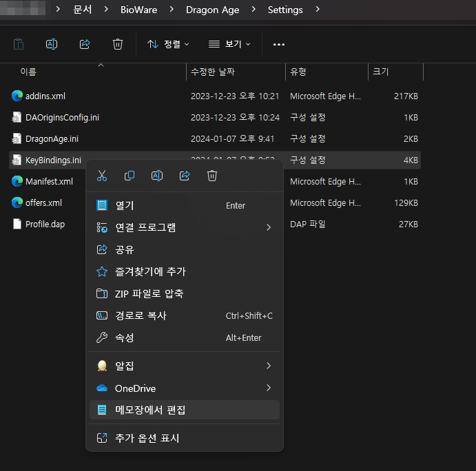476x471 pixels.
Task: Click the Paste icon in the toolbar
Action: coord(19,44)
